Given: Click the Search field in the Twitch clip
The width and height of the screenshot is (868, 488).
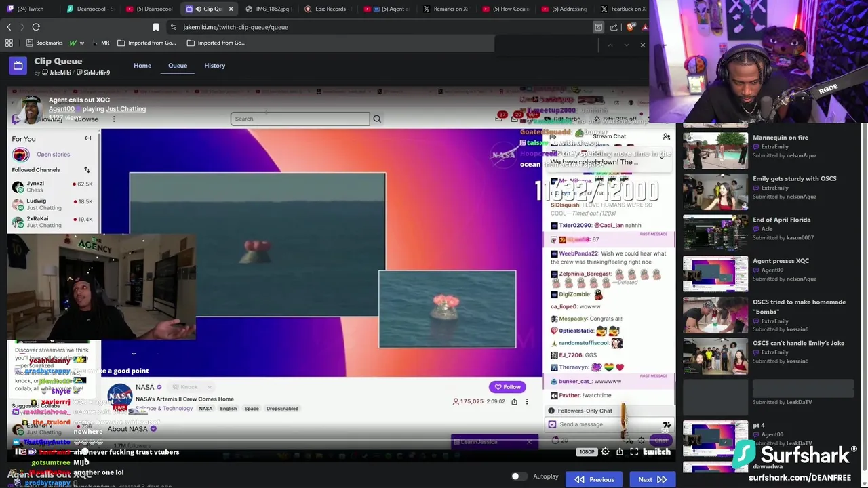Looking at the screenshot, I should (300, 119).
